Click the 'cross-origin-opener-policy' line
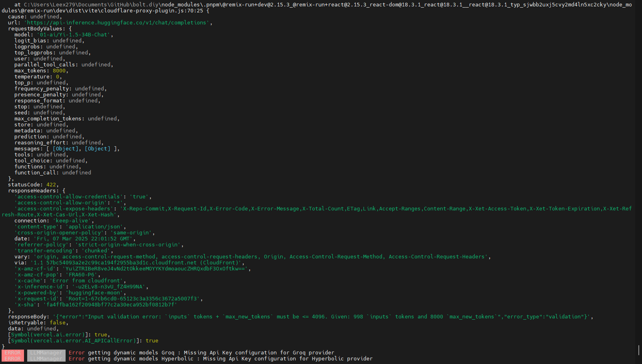This screenshot has height=364, width=642. 85,233
